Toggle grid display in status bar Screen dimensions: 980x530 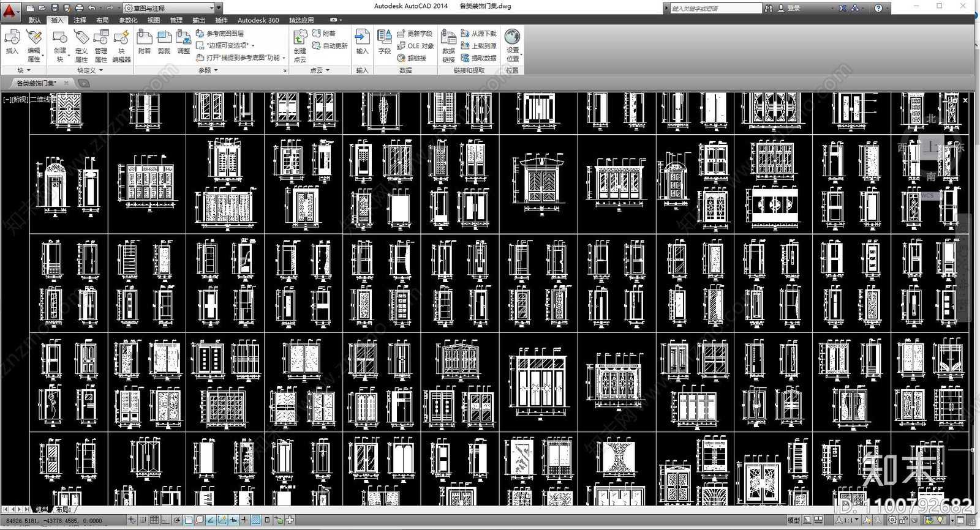point(154,520)
